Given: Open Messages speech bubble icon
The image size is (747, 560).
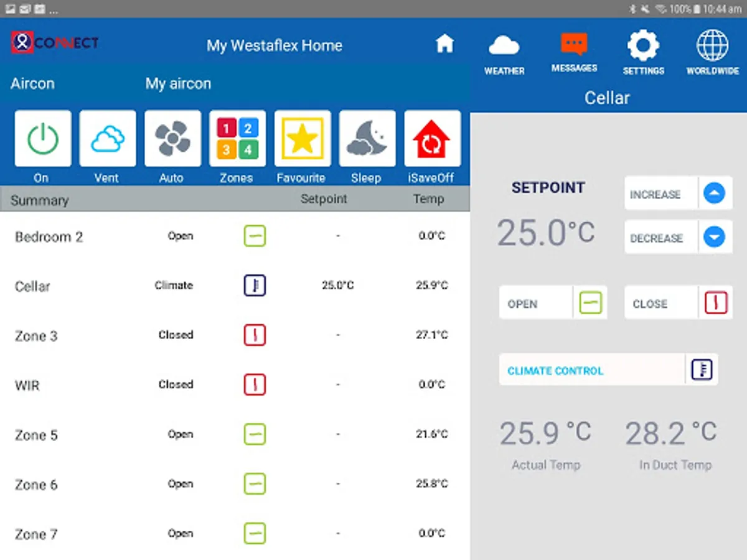Looking at the screenshot, I should [x=574, y=44].
